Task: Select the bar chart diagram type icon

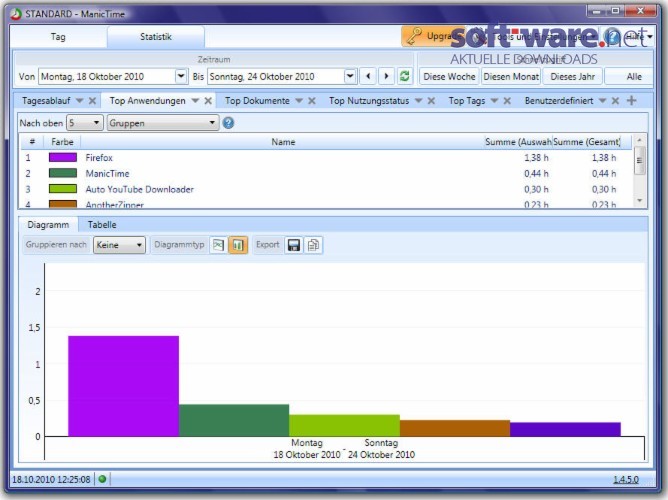Action: (x=238, y=245)
